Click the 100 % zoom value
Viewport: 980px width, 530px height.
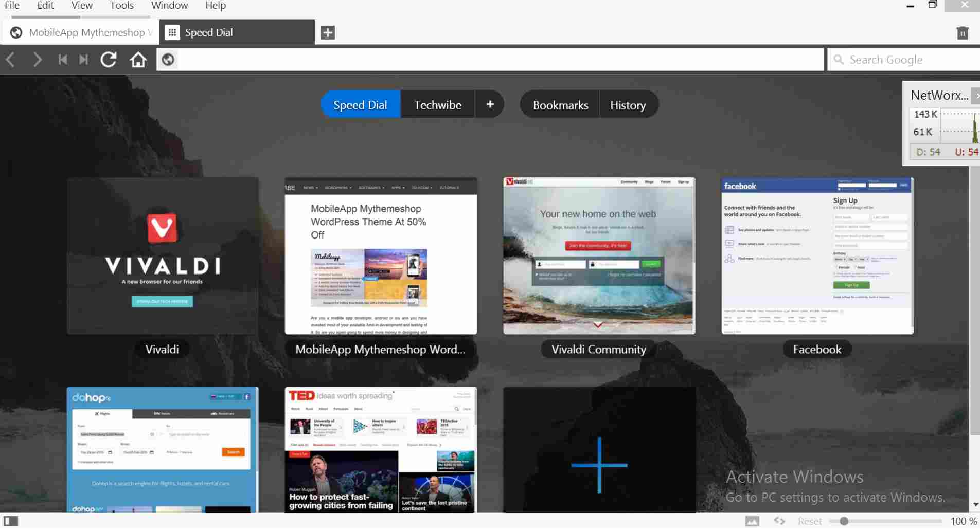964,521
